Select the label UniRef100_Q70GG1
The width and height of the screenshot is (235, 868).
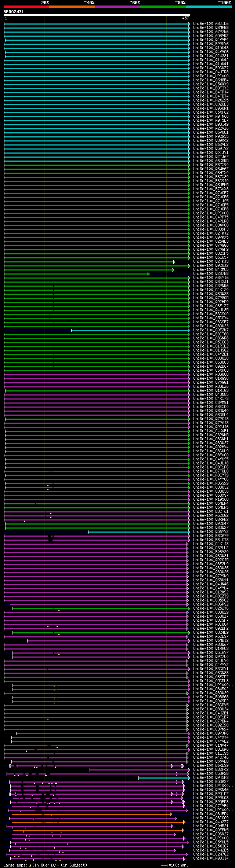[x=211, y=383]
